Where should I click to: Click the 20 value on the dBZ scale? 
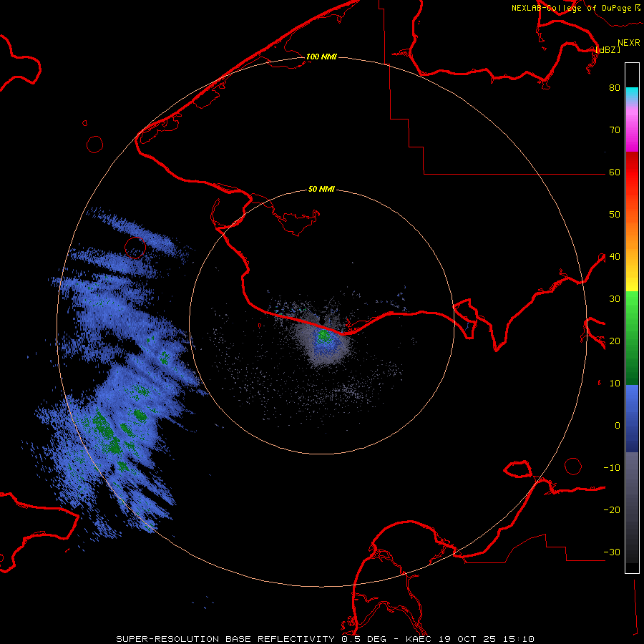coord(615,341)
